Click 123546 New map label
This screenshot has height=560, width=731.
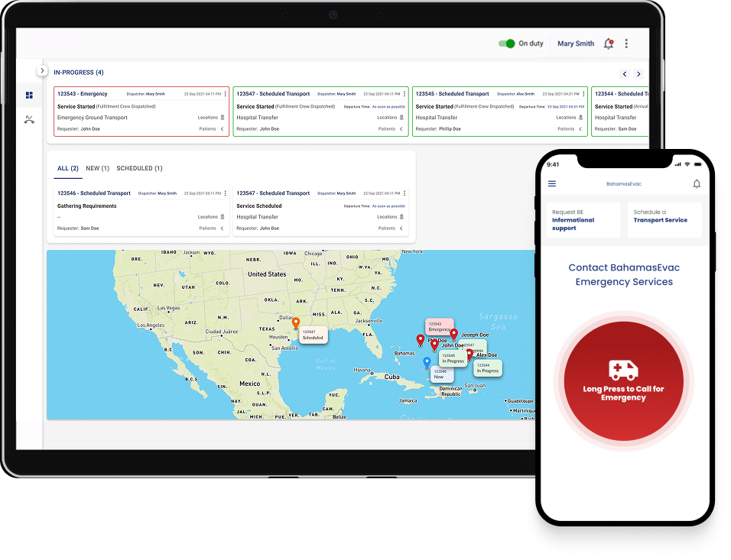click(441, 374)
